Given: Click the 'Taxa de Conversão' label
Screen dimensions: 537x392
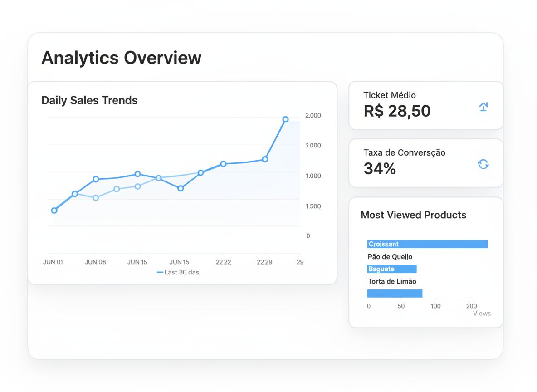Looking at the screenshot, I should coord(404,153).
